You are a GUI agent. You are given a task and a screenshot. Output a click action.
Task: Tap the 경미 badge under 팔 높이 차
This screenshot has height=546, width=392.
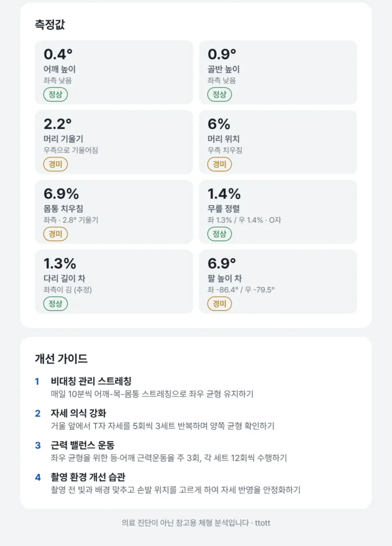pyautogui.click(x=219, y=303)
